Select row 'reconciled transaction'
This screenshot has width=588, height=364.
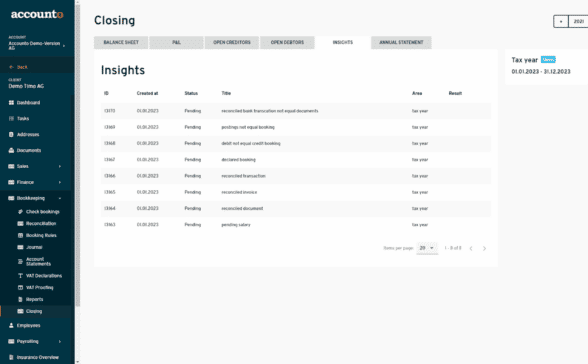[296, 176]
